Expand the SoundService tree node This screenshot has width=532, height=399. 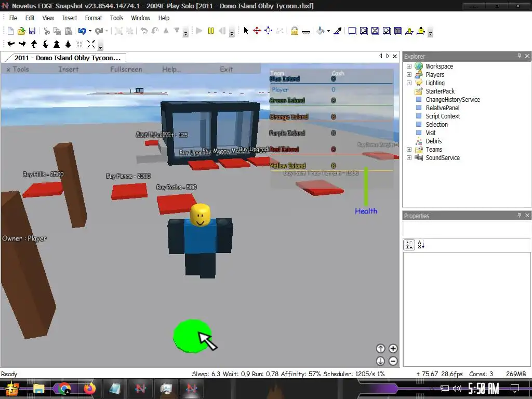pyautogui.click(x=409, y=158)
